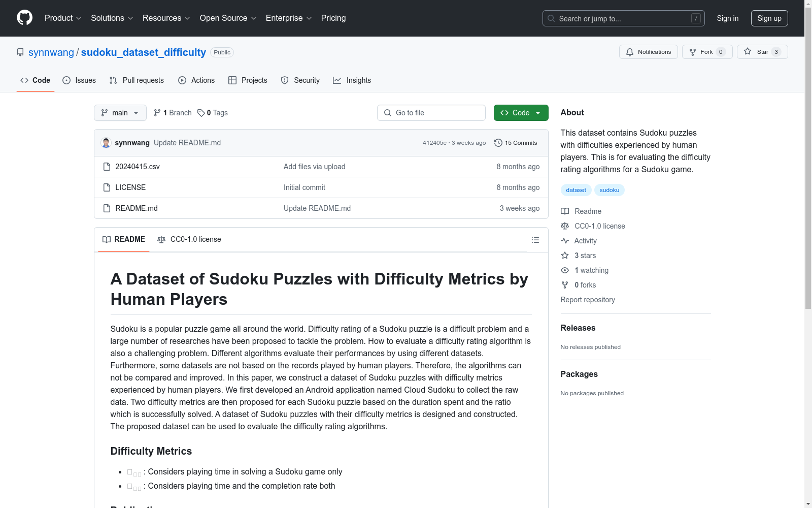Open the GitHub home logo
Screen dimensions: 812x508
click(24, 18)
